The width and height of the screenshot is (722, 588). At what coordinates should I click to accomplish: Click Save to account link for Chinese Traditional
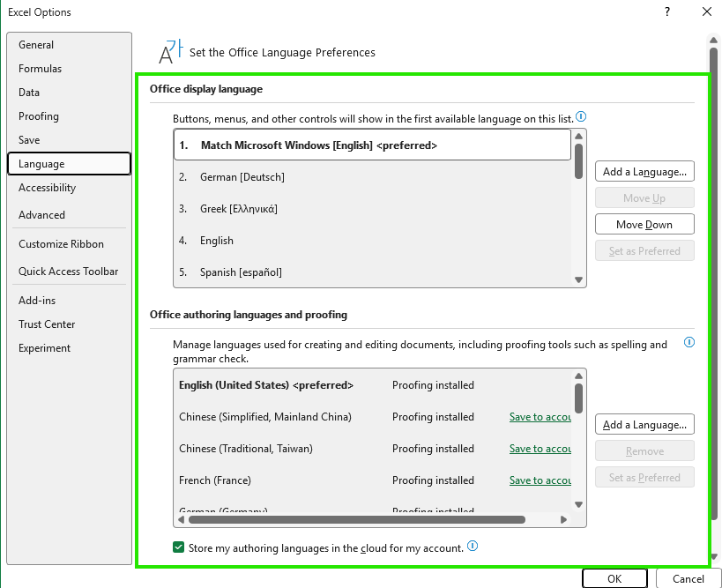point(540,449)
